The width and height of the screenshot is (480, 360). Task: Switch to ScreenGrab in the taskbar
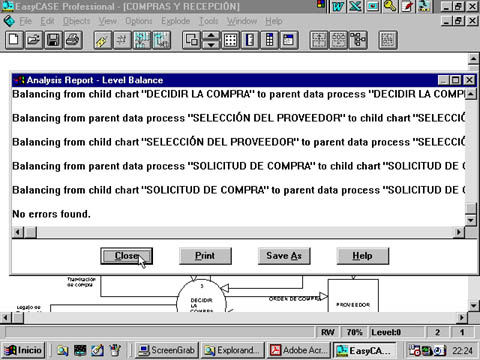pyautogui.click(x=167, y=350)
